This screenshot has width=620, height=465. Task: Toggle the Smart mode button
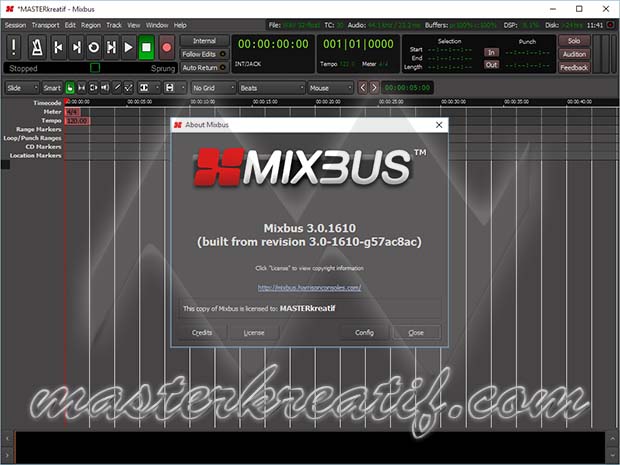pos(52,88)
